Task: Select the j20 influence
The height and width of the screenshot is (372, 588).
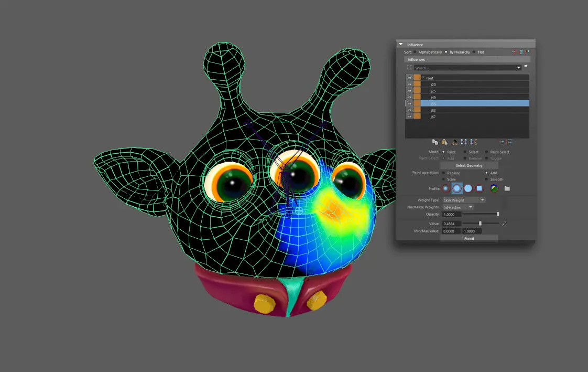Action: tap(475, 84)
